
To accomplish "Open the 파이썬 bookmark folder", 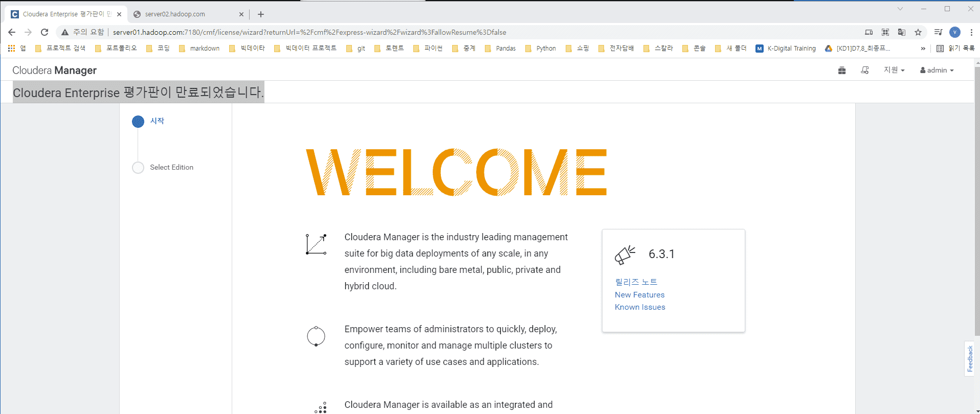I will [428, 49].
